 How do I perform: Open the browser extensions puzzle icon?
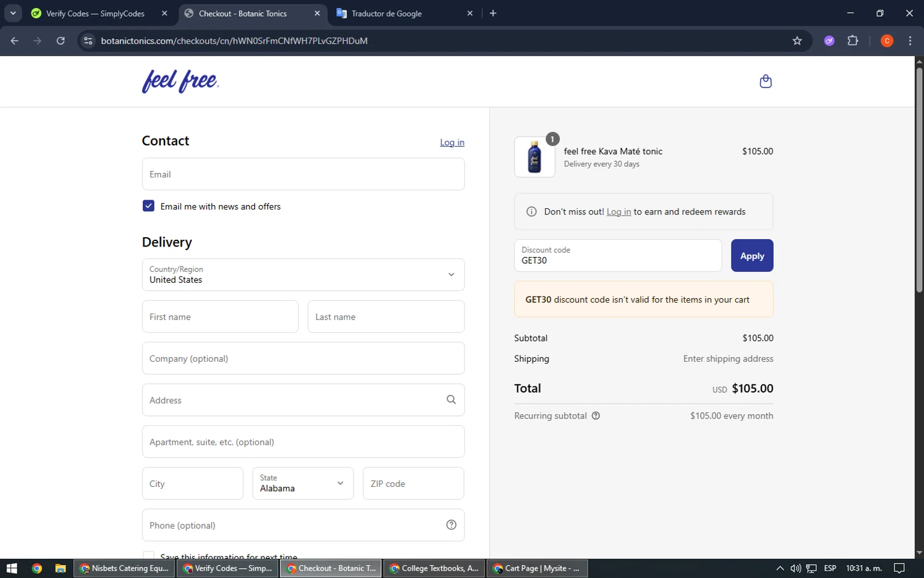point(853,41)
